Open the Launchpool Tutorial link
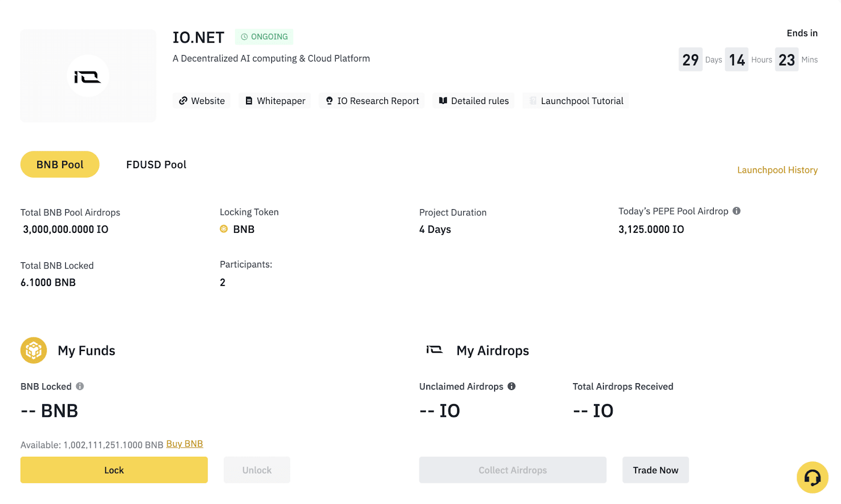Screen dimensions: 841x504 (x=576, y=101)
